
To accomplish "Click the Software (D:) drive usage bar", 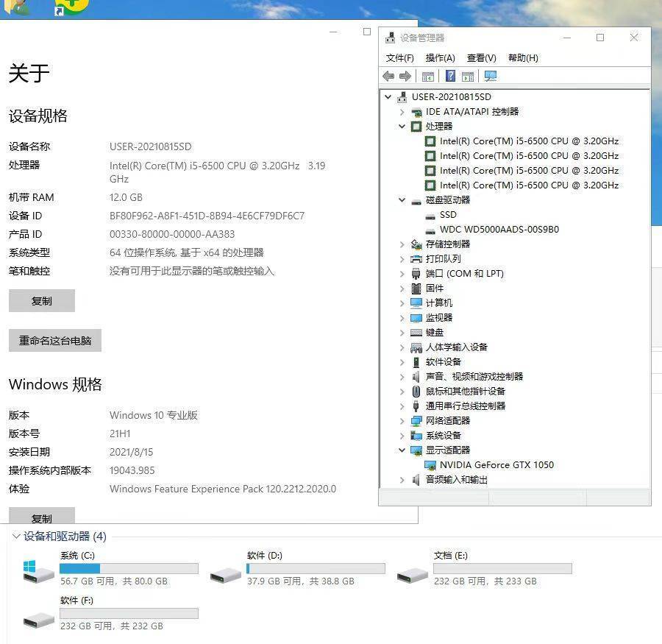I will (316, 568).
